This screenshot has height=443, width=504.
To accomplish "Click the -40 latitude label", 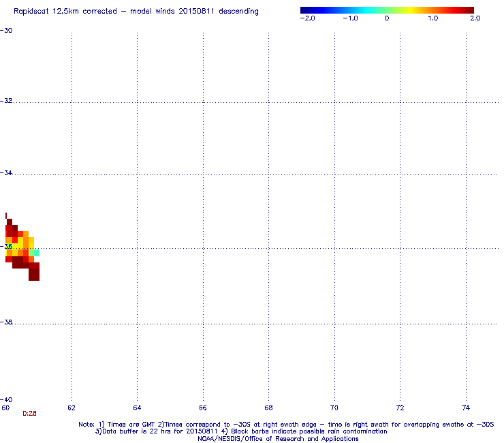I will [6, 400].
